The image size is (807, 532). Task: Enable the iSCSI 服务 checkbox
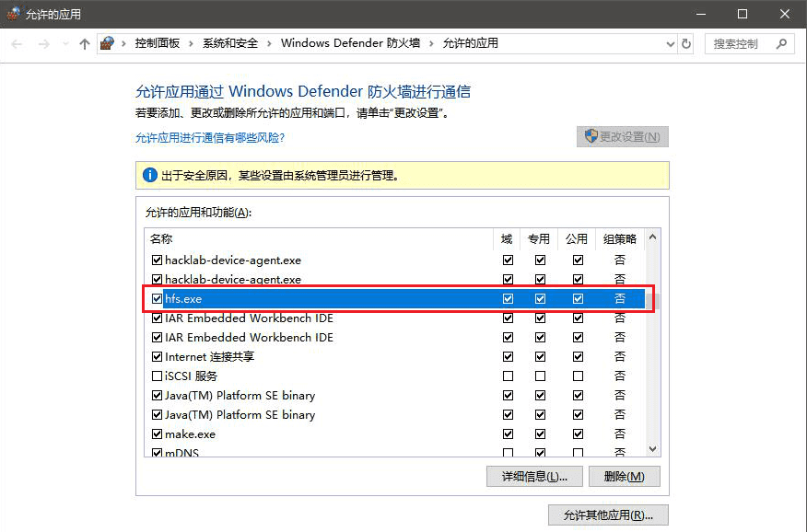coord(157,376)
